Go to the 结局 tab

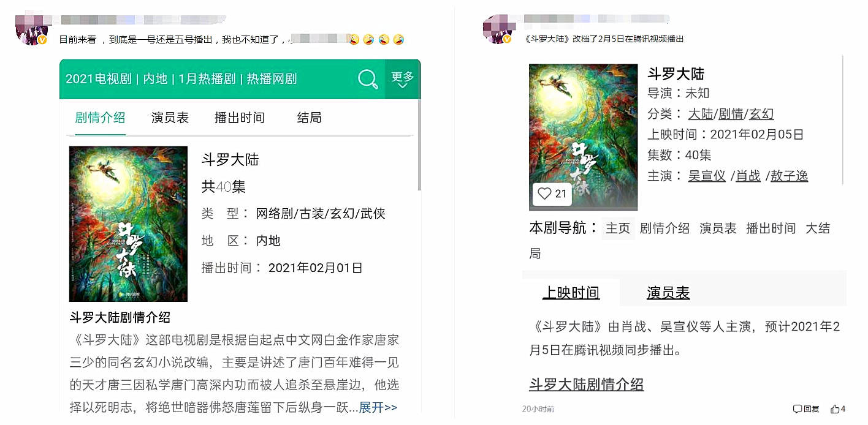(309, 118)
